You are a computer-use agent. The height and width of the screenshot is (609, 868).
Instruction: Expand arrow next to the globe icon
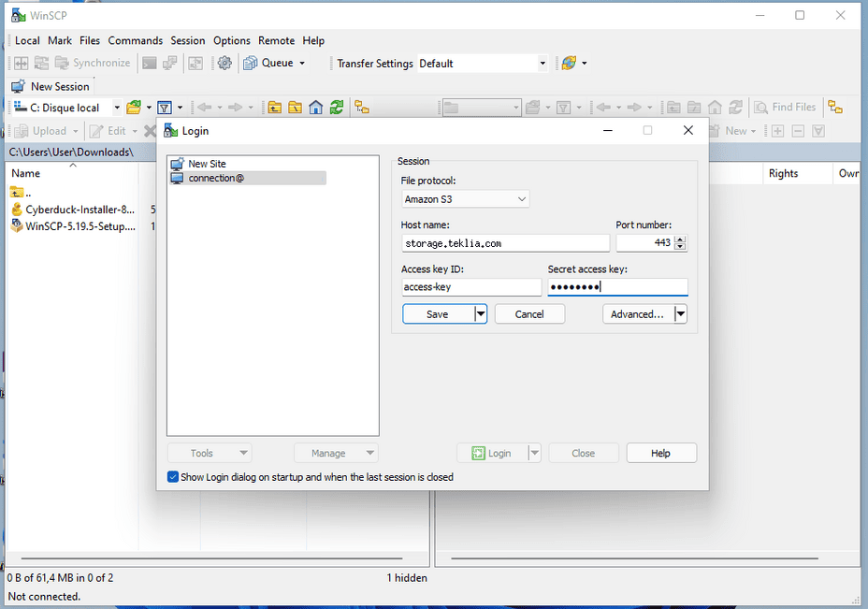coord(584,63)
